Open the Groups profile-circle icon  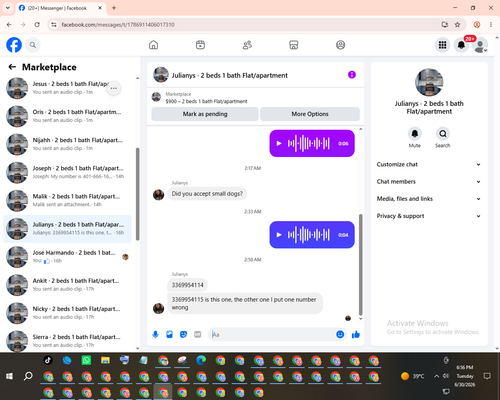[x=340, y=45]
